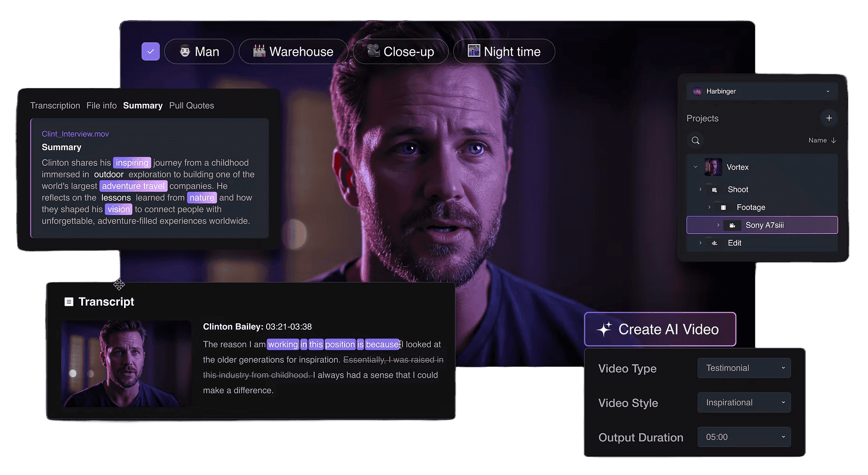The image size is (868, 475).
Task: Open the Clint_Interview.mov file link
Action: [x=75, y=134]
